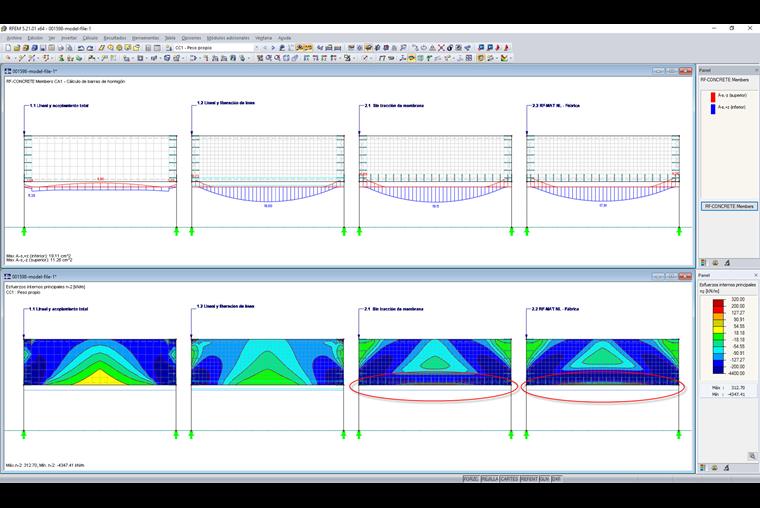Select label '2.2 RF-MAT NL - Fábrica' in lower window
Viewport: 760px width, 508px height.
click(x=555, y=309)
